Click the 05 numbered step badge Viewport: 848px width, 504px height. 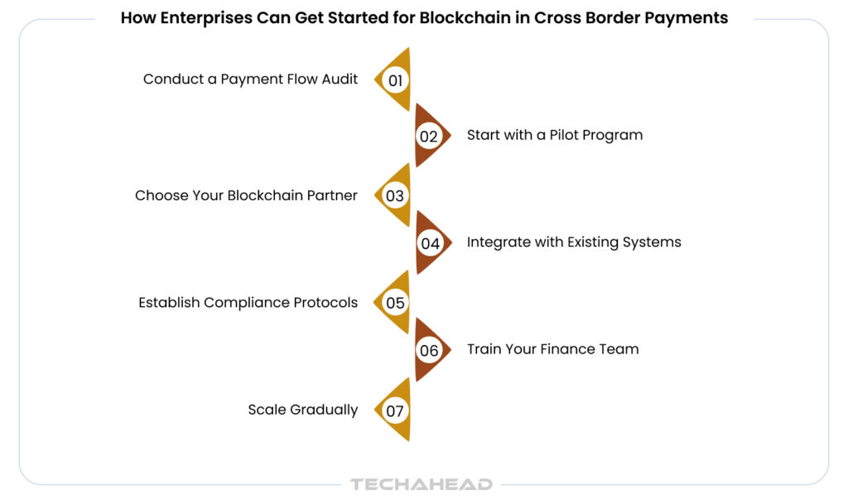[x=395, y=303]
